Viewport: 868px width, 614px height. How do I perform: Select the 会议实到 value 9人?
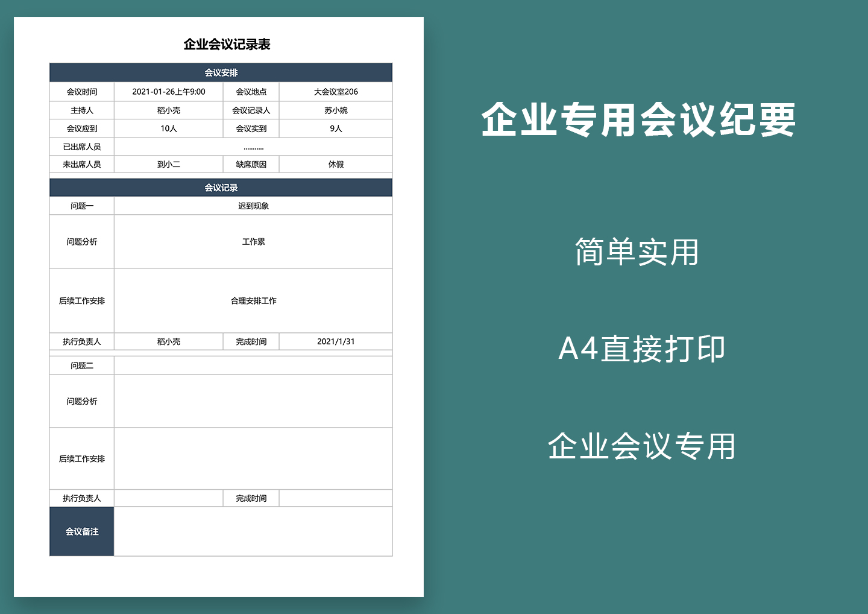335,128
